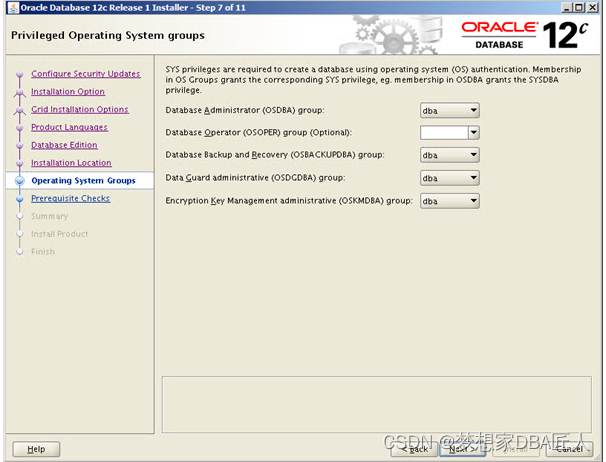Open the OSDGDBA group dropdown
Screen dimensions: 606x462
tap(449, 178)
